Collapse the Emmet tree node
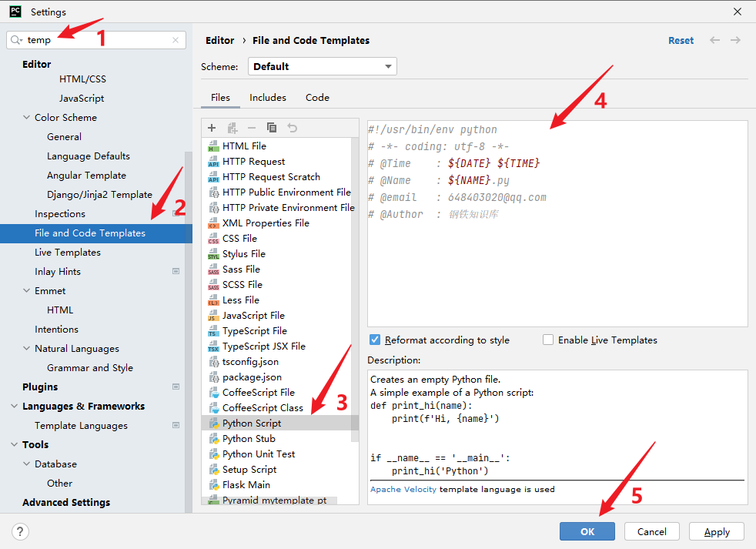 coord(26,290)
